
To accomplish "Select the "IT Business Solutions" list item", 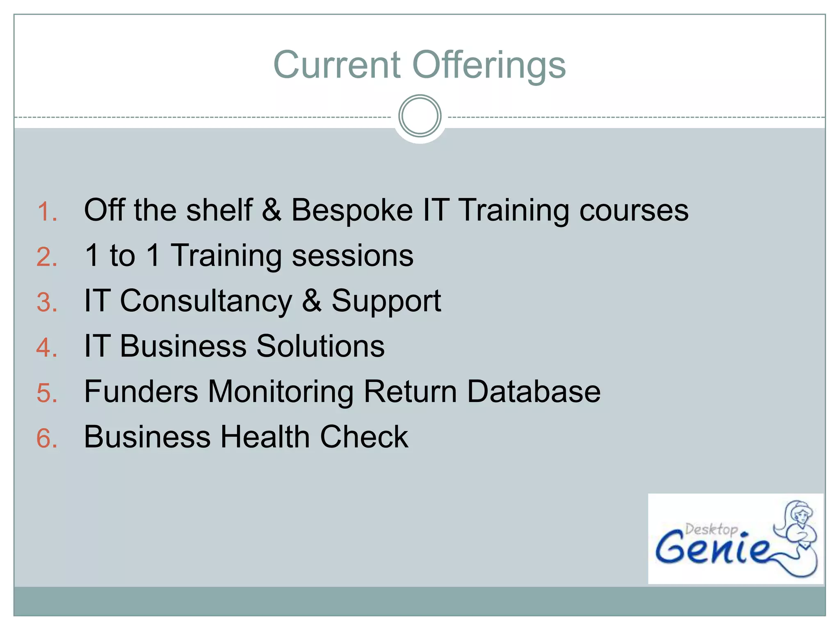I will 234,346.
